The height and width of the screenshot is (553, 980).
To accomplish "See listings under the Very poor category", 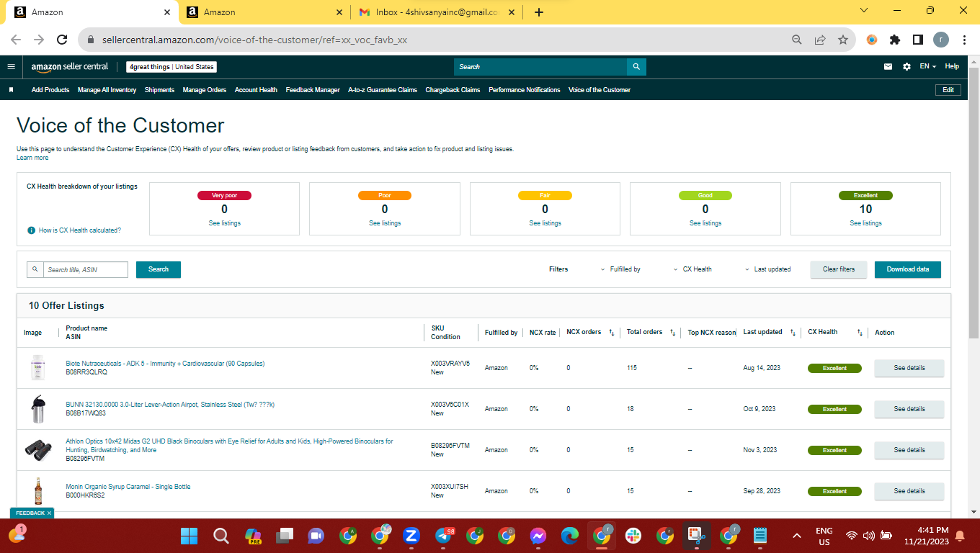I will (x=224, y=223).
